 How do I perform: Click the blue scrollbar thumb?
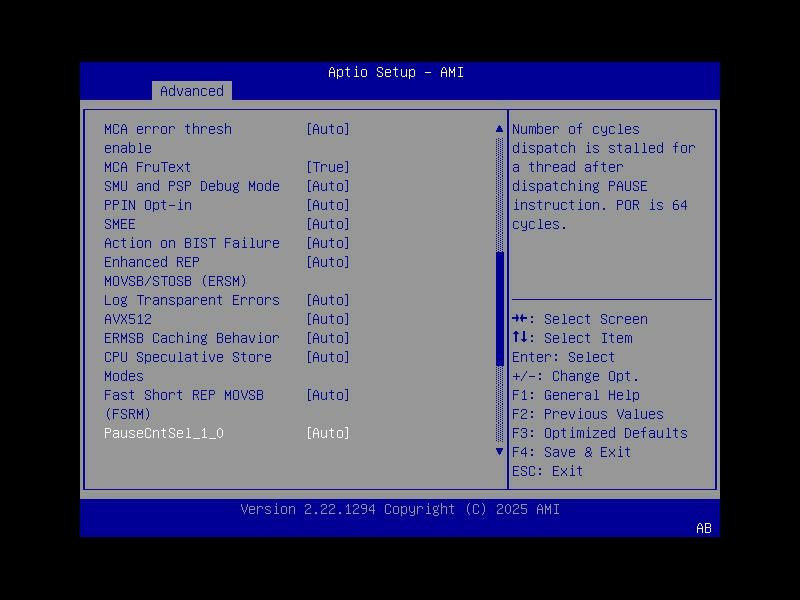[x=499, y=309]
